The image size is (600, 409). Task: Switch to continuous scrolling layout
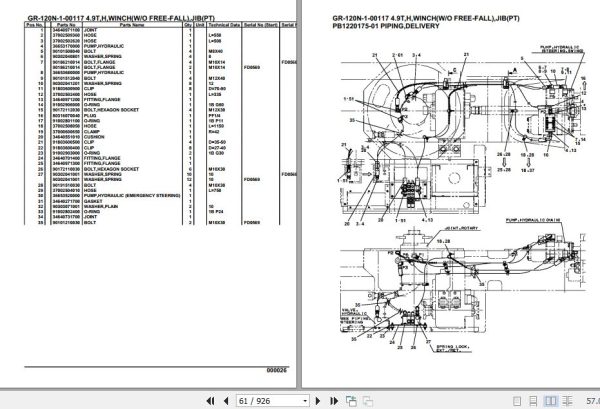tap(533, 401)
